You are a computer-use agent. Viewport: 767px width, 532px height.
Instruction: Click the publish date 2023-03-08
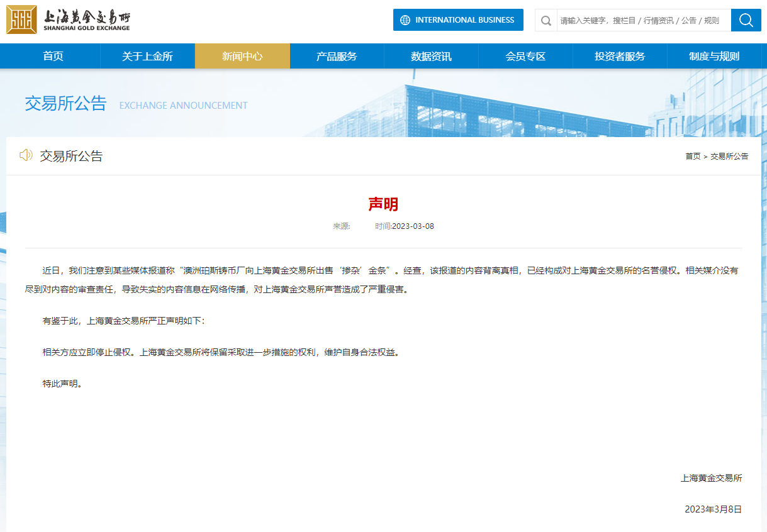[413, 226]
